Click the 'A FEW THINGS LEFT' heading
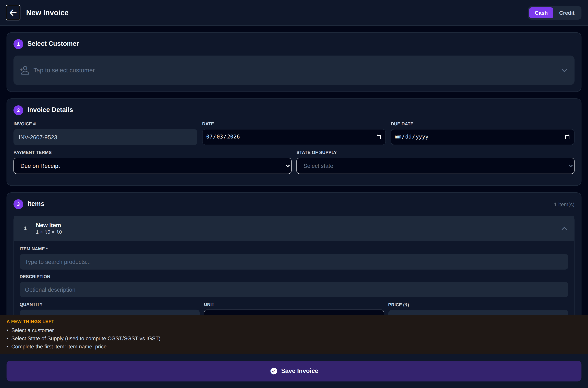Image resolution: width=588 pixels, height=388 pixels. (30, 321)
